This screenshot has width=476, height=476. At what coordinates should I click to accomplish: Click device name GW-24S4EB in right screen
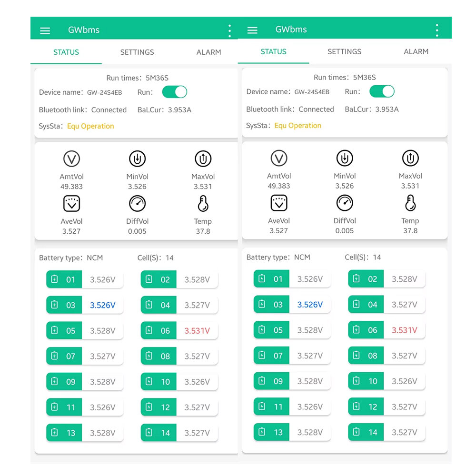point(312,92)
